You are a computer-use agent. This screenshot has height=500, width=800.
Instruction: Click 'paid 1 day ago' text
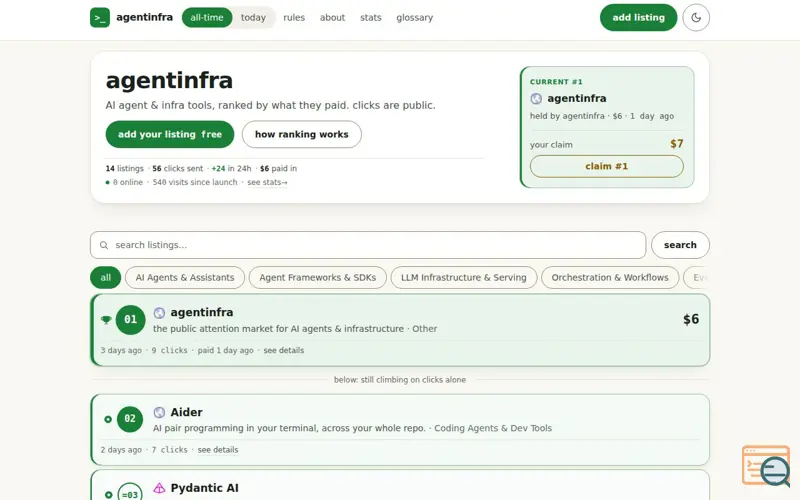pyautogui.click(x=226, y=351)
